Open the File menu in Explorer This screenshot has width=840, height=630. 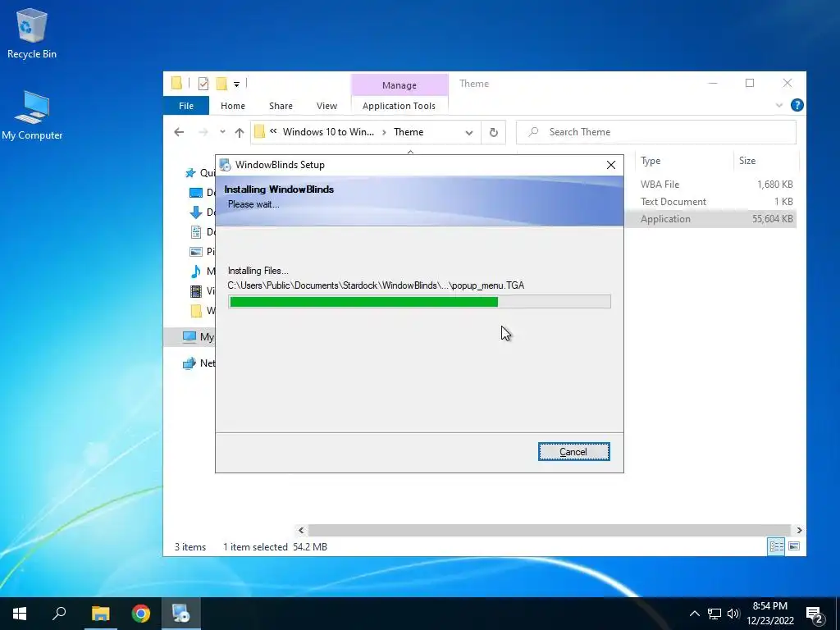(186, 106)
